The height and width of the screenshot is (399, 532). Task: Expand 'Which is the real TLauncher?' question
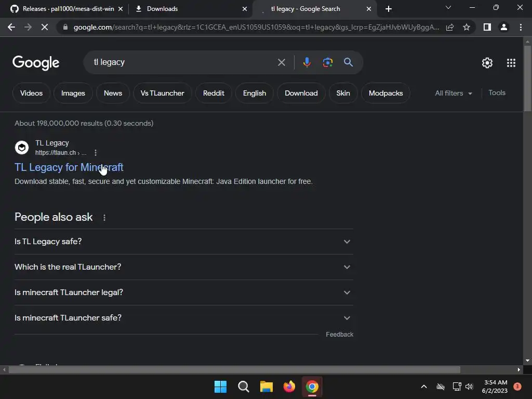[183, 267]
